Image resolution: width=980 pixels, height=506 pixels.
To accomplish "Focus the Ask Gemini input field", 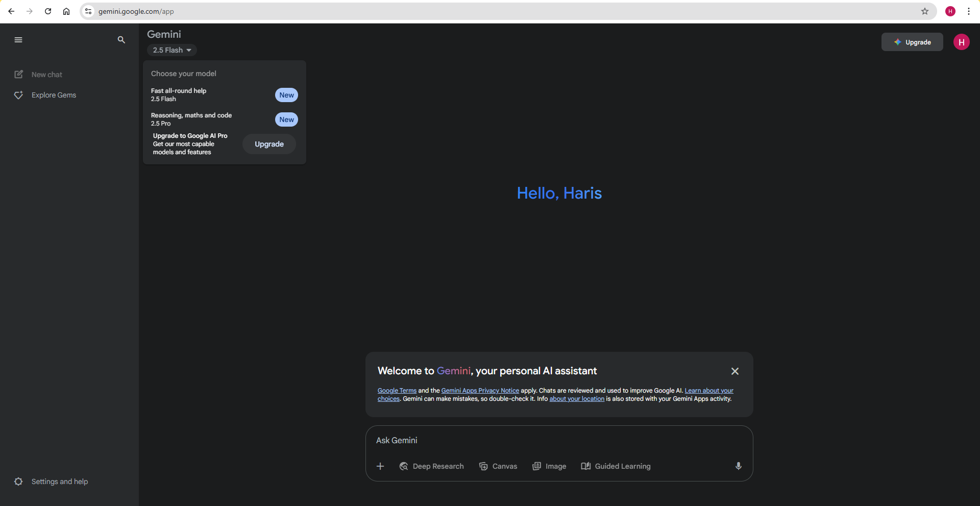I will click(559, 440).
